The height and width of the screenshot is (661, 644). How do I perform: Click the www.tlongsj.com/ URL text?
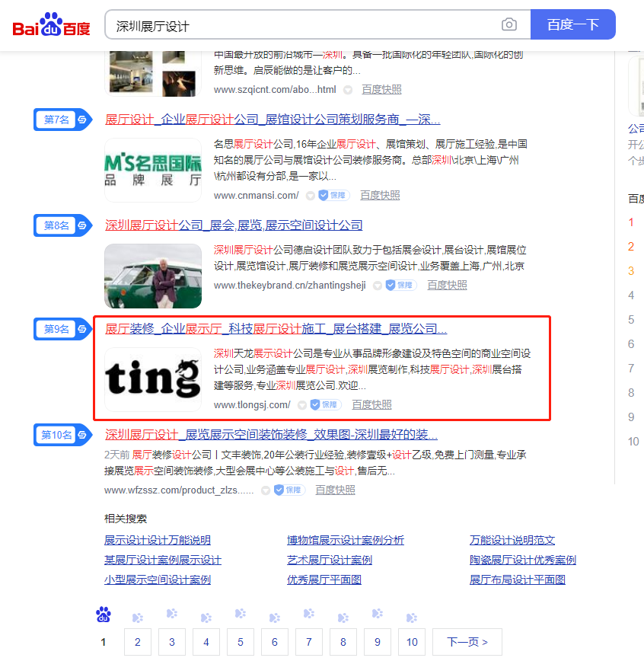pos(252,405)
